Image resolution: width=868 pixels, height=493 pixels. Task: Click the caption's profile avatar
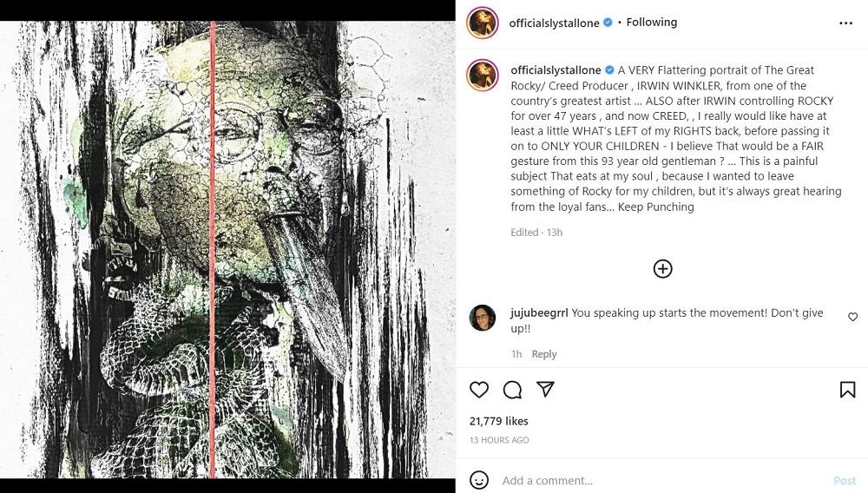pos(483,76)
